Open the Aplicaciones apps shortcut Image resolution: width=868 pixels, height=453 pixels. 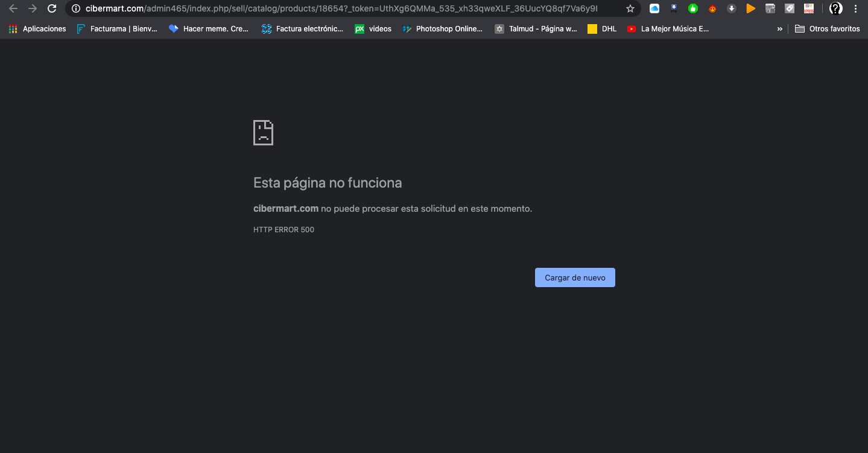click(37, 28)
